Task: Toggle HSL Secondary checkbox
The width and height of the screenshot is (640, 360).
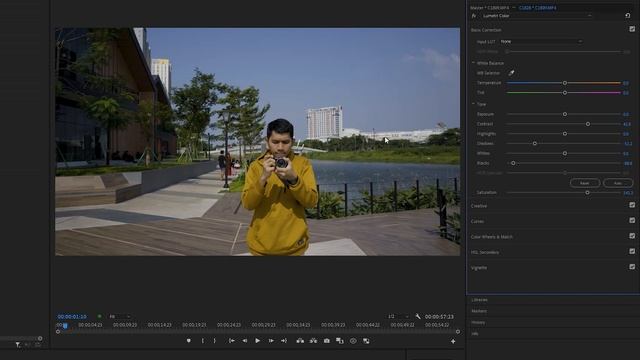Action: (632, 251)
